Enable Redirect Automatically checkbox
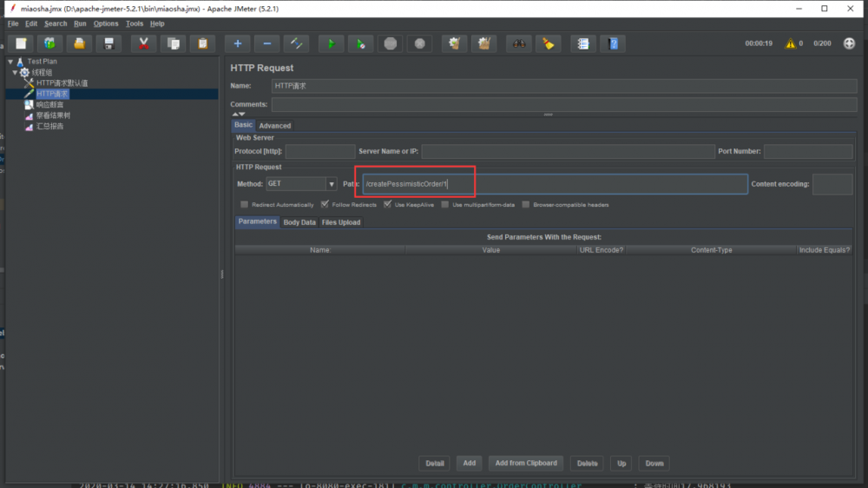Screen dimensions: 868x488 245,205
